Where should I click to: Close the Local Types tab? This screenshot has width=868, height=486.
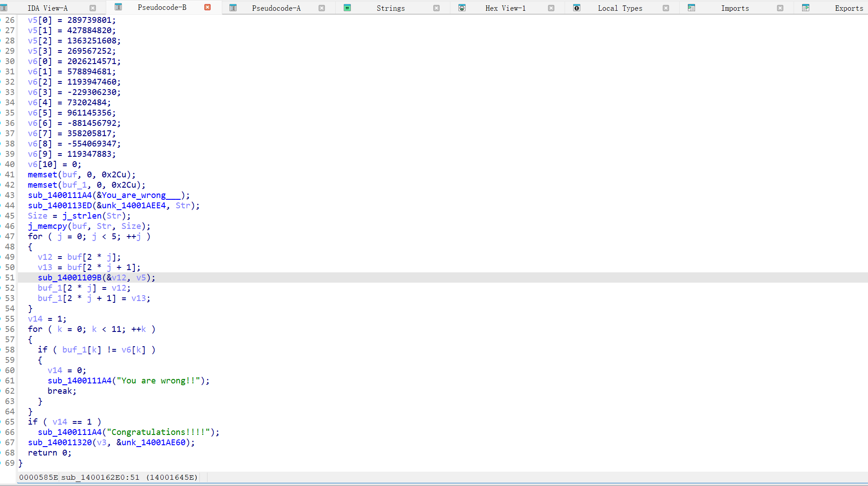point(666,8)
